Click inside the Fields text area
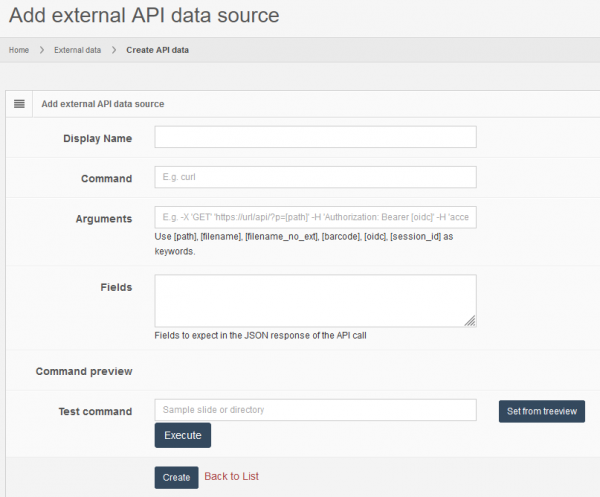The image size is (600, 497). click(315, 300)
